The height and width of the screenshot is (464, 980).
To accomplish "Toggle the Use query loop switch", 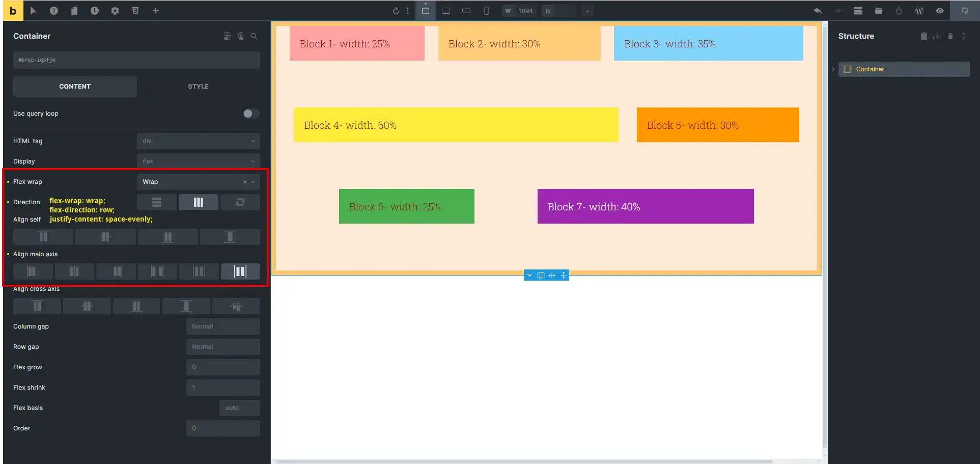I will click(251, 114).
